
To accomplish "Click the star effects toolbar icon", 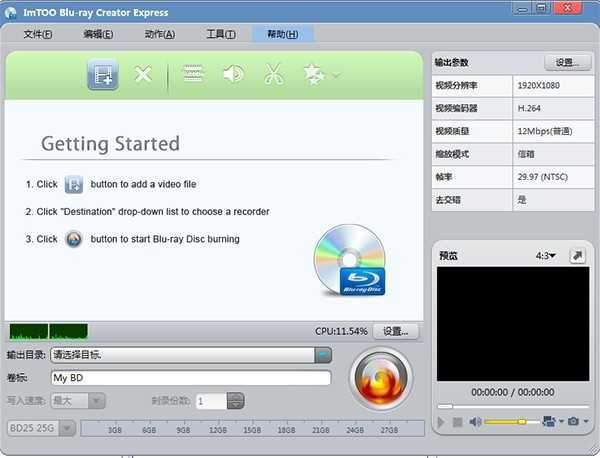I will 314,74.
